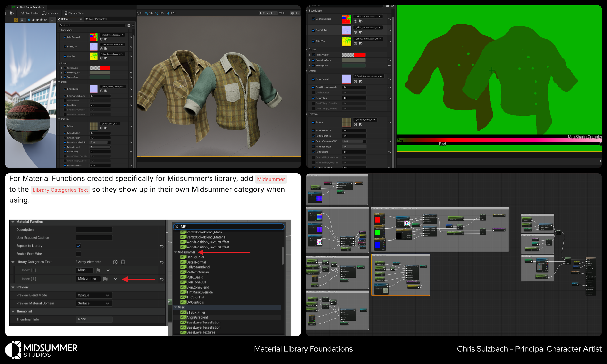Open SecondaryColor swatch in left Details panel
Screen dimensions: 607x364
[100, 73]
